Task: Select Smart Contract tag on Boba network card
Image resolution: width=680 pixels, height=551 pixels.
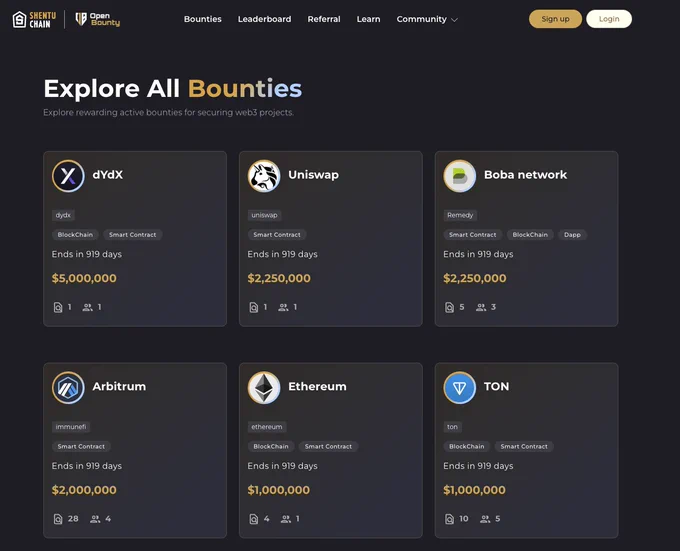Action: click(x=473, y=235)
